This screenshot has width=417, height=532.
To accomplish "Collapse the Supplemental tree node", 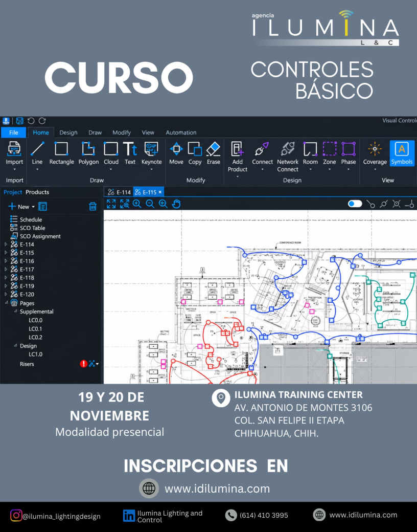I will [15, 311].
